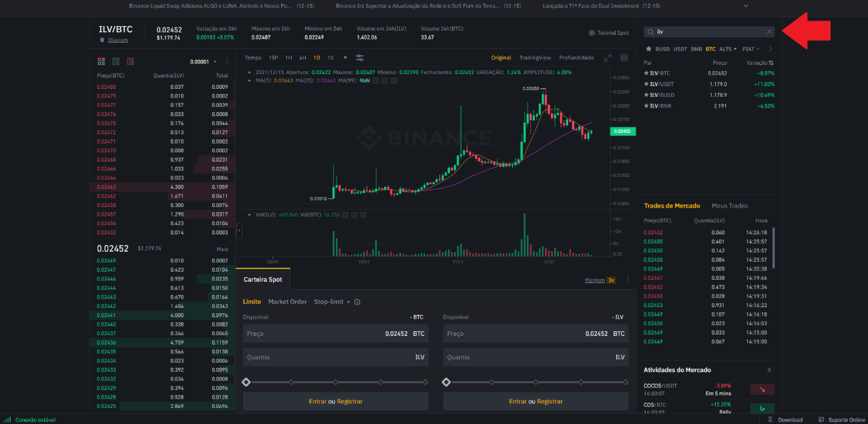Select the Market Order tab
Image resolution: width=868 pixels, height=424 pixels.
pos(288,302)
